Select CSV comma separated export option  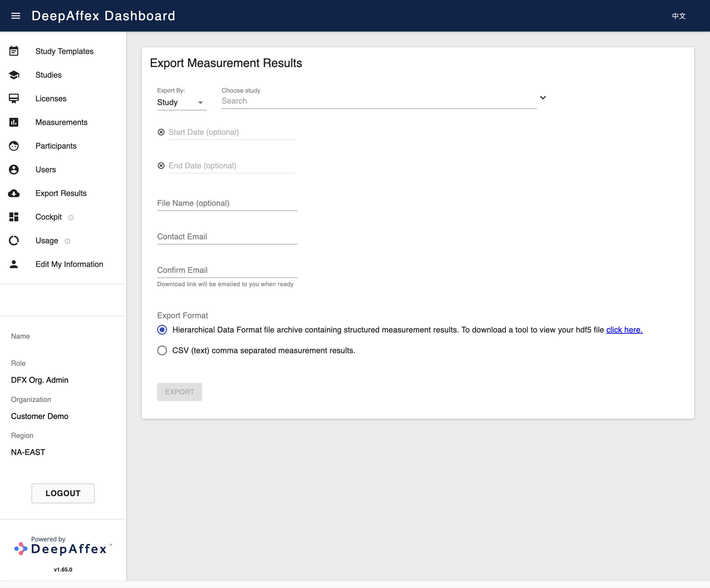click(162, 350)
